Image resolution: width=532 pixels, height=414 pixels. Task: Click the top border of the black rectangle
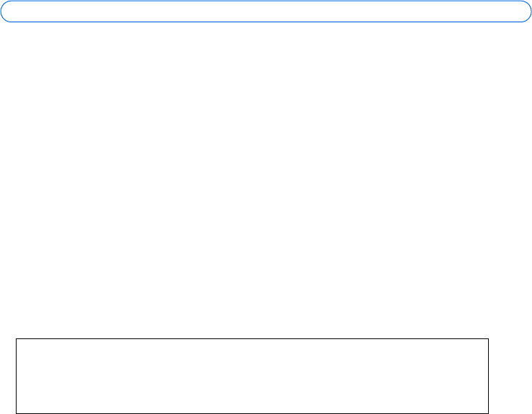(x=253, y=339)
